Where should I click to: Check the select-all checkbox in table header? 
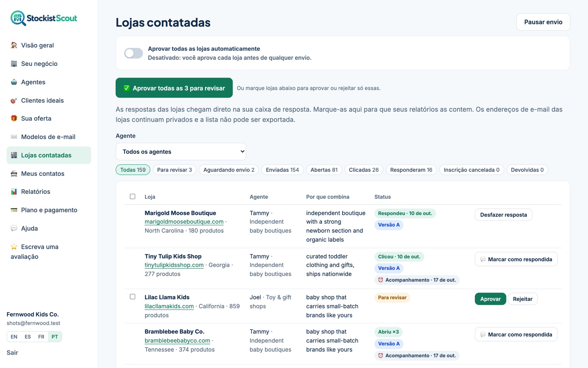133,197
